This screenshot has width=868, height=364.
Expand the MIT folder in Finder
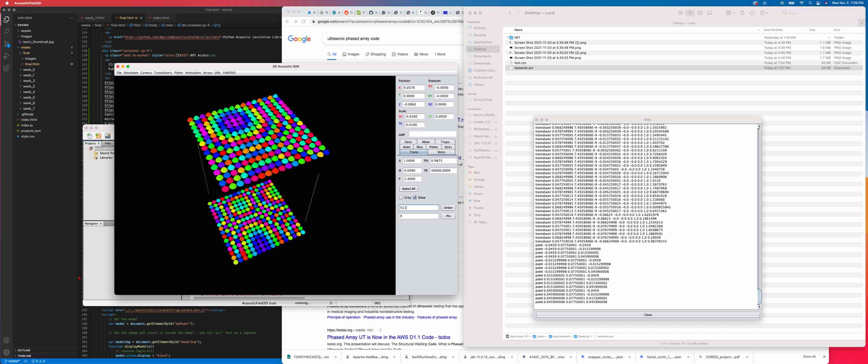tap(508, 37)
